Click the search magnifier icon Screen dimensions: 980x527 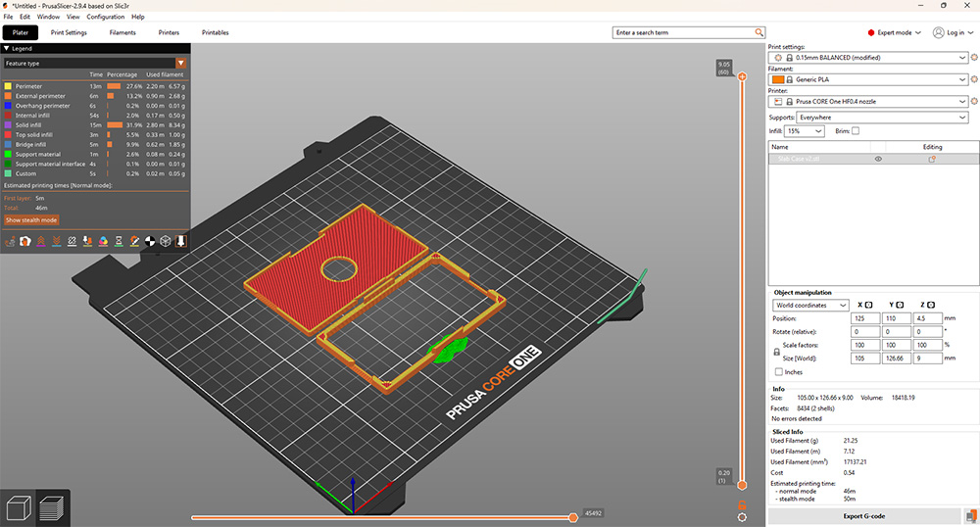(759, 32)
